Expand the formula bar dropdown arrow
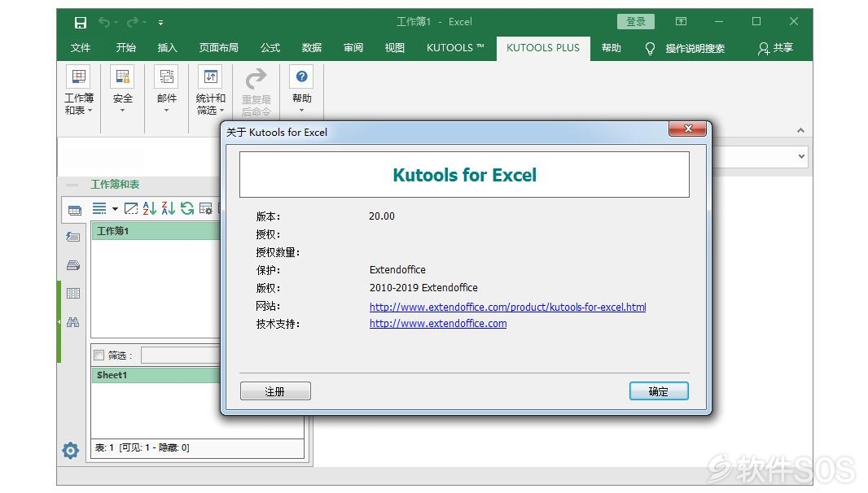 click(801, 156)
